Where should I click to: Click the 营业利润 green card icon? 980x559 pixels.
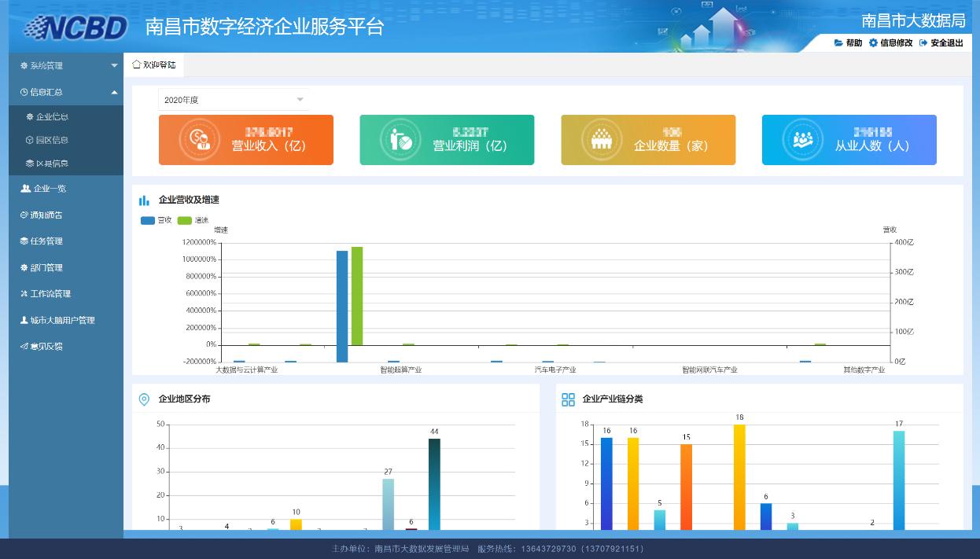(400, 139)
